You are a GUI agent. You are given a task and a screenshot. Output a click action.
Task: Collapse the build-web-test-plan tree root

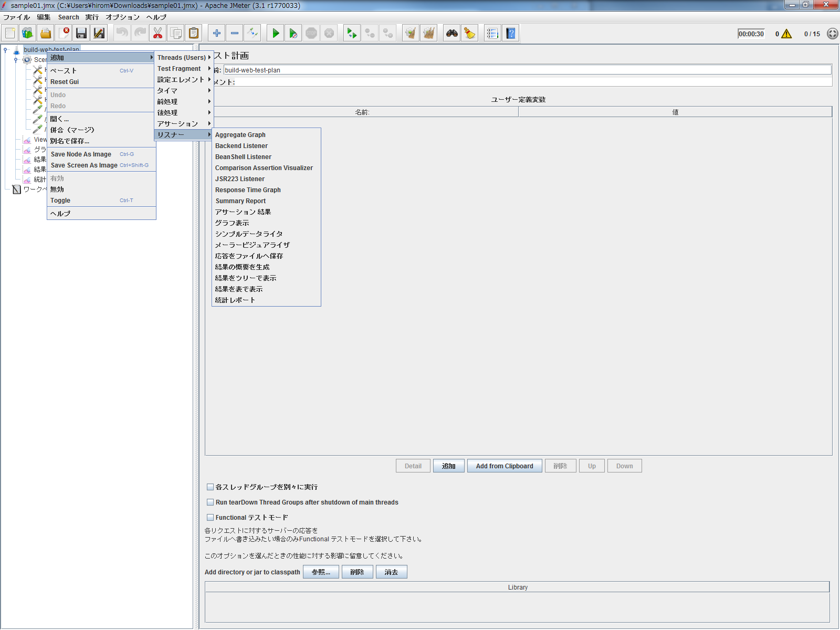tap(5, 50)
